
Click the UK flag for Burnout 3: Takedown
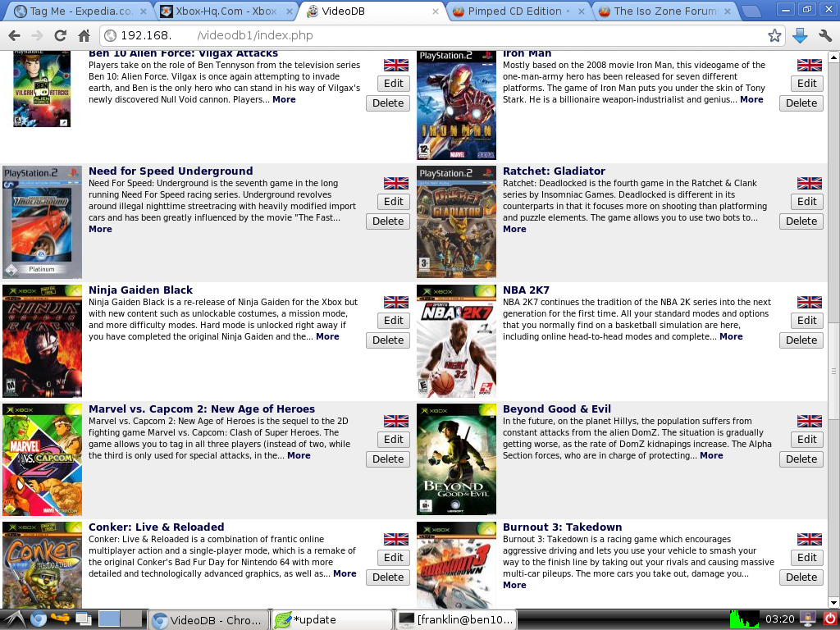(x=810, y=540)
